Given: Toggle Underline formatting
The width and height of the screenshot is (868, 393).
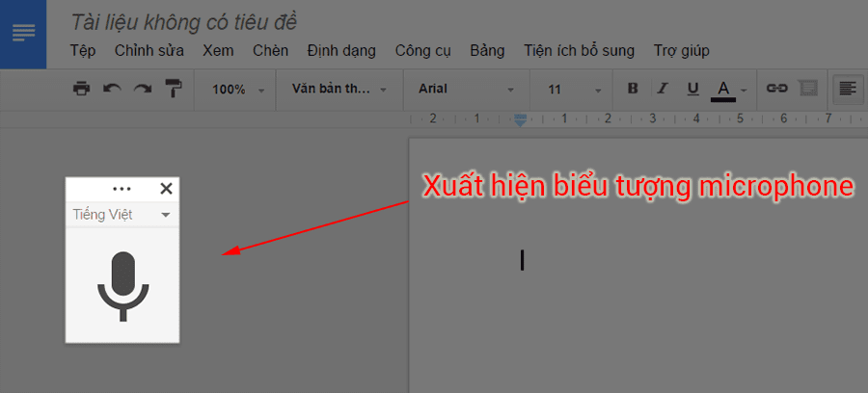Looking at the screenshot, I should coord(692,89).
